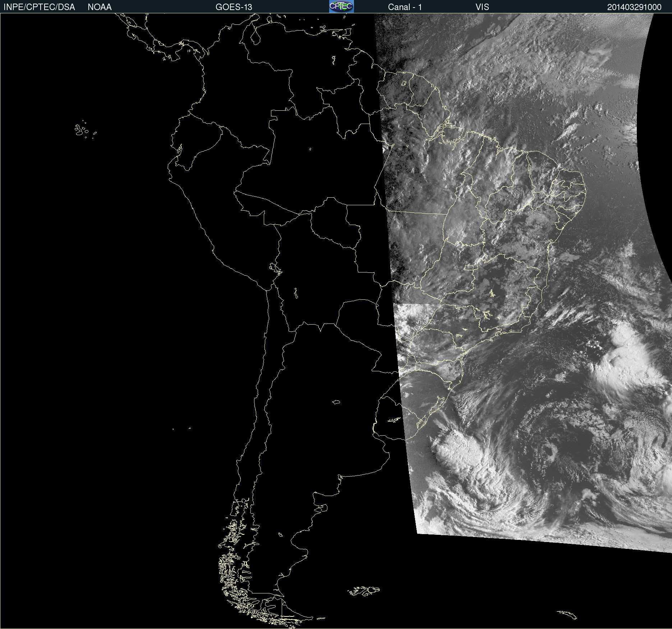This screenshot has height=629, width=672.
Task: Click the VIS label in header
Action: coord(482,7)
